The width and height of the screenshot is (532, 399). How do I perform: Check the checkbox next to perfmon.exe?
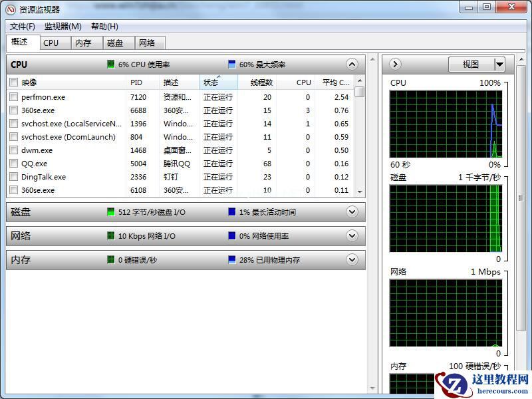[15, 97]
